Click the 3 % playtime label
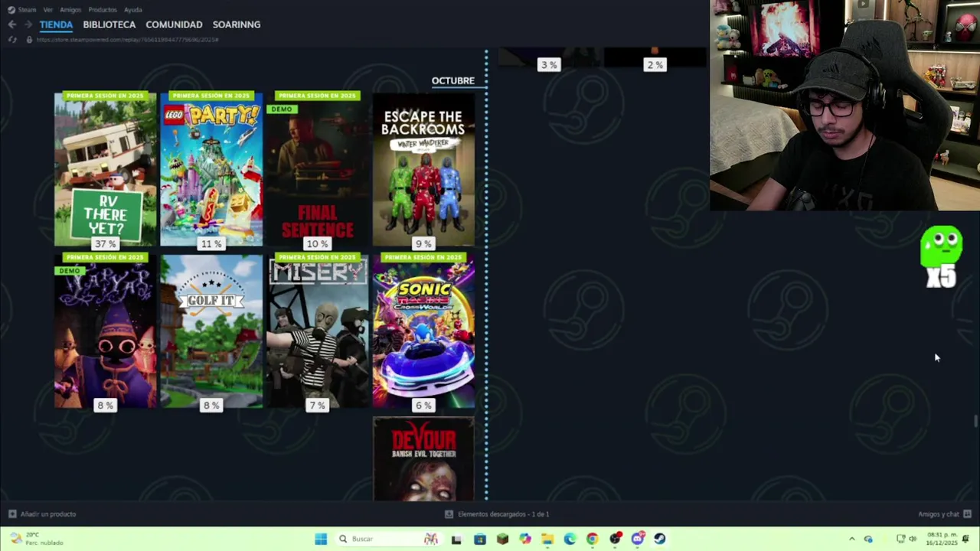The height and width of the screenshot is (551, 980). (x=549, y=65)
